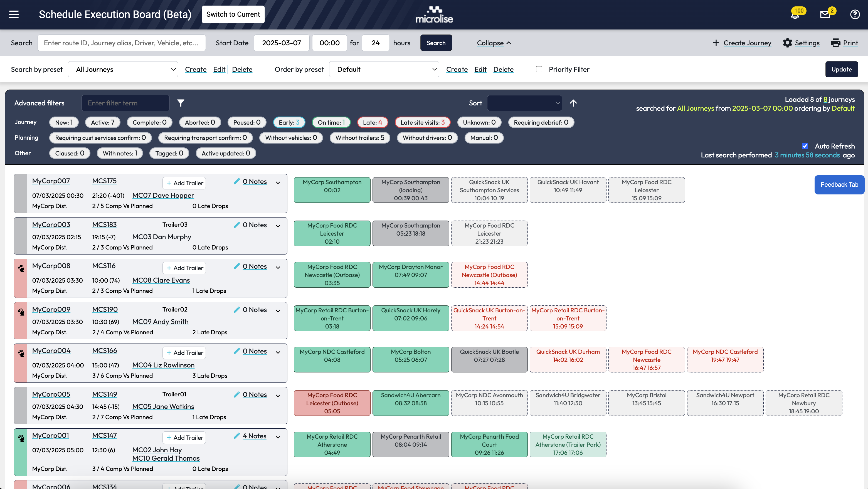This screenshot has width=868, height=489.
Task: Open the notifications bell showing 100
Action: click(x=796, y=14)
